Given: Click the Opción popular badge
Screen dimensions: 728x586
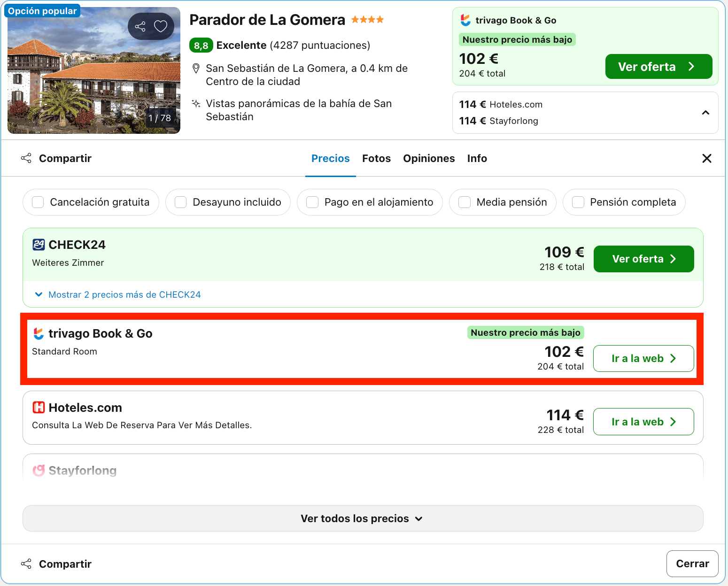Looking at the screenshot, I should coord(42,11).
